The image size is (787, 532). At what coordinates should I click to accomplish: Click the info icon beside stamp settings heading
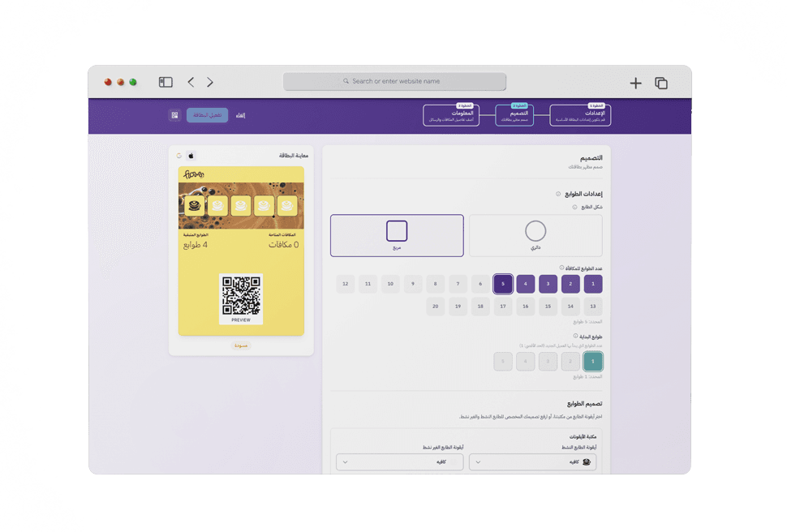click(558, 194)
